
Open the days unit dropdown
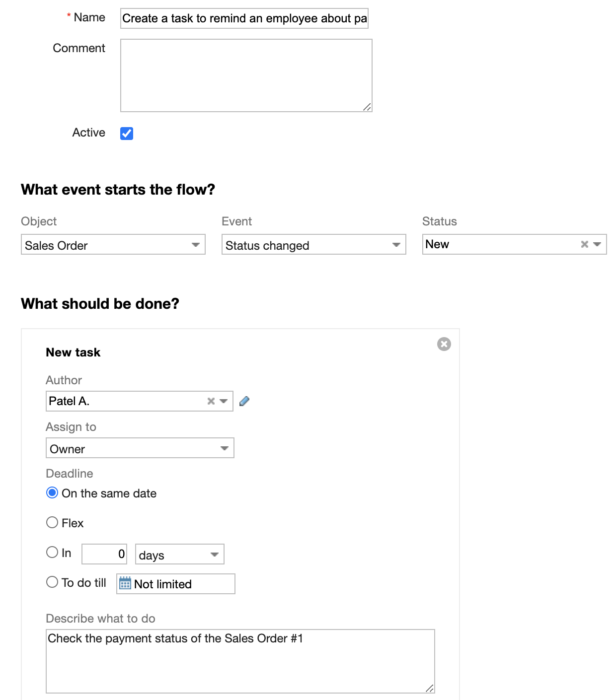(180, 555)
